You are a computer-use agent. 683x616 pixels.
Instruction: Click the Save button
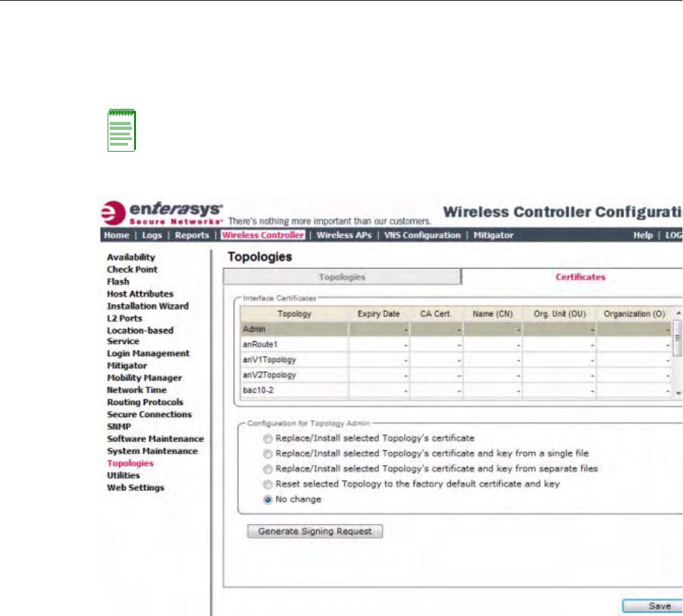coord(653,606)
